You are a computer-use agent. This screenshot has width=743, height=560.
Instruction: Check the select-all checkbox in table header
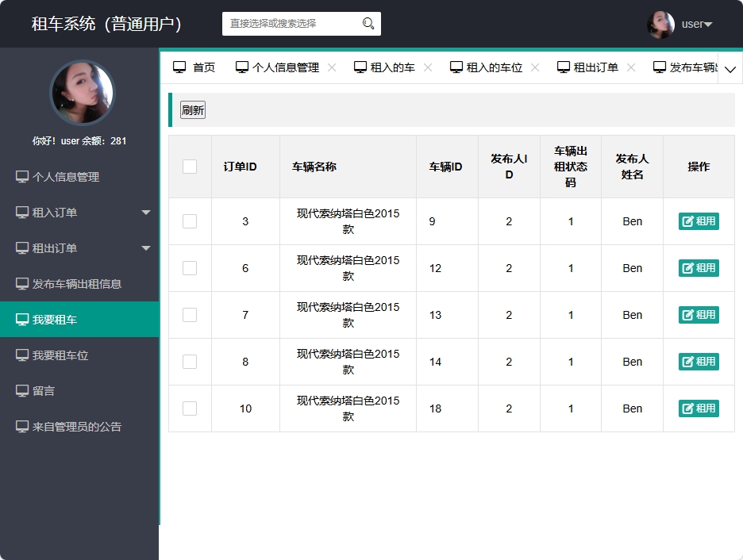(x=189, y=166)
